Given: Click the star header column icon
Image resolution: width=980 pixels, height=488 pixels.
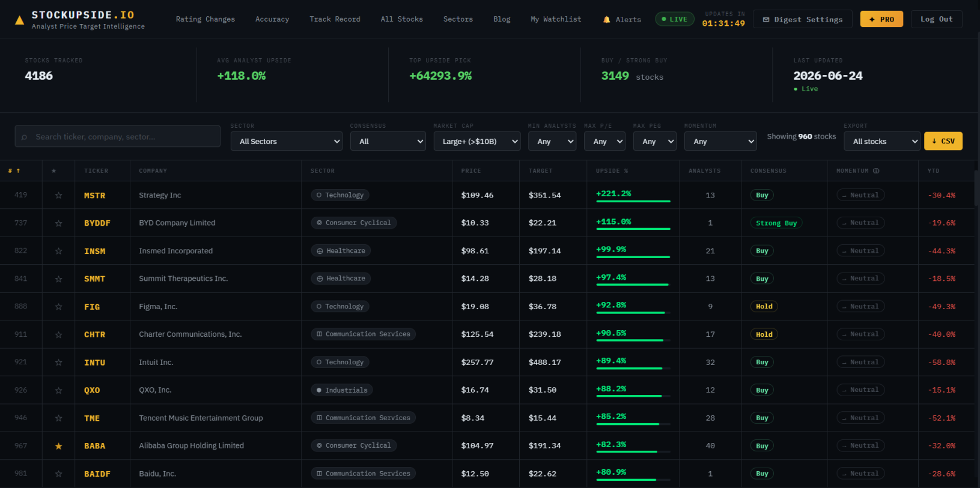Looking at the screenshot, I should click(x=54, y=171).
